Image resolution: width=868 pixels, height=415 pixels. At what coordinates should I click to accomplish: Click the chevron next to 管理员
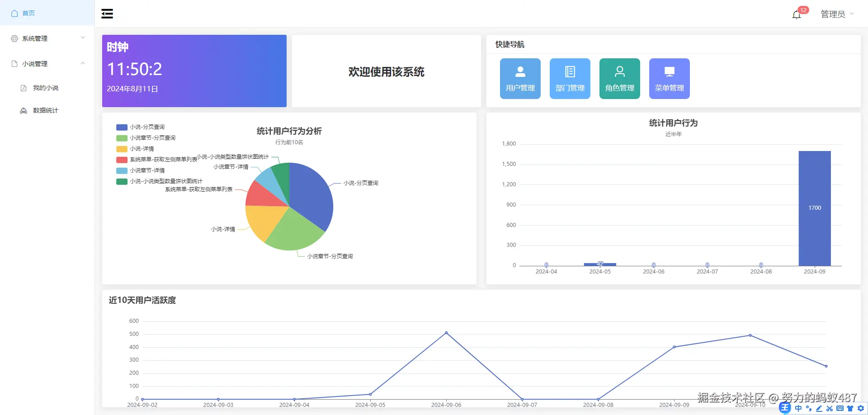tap(852, 14)
